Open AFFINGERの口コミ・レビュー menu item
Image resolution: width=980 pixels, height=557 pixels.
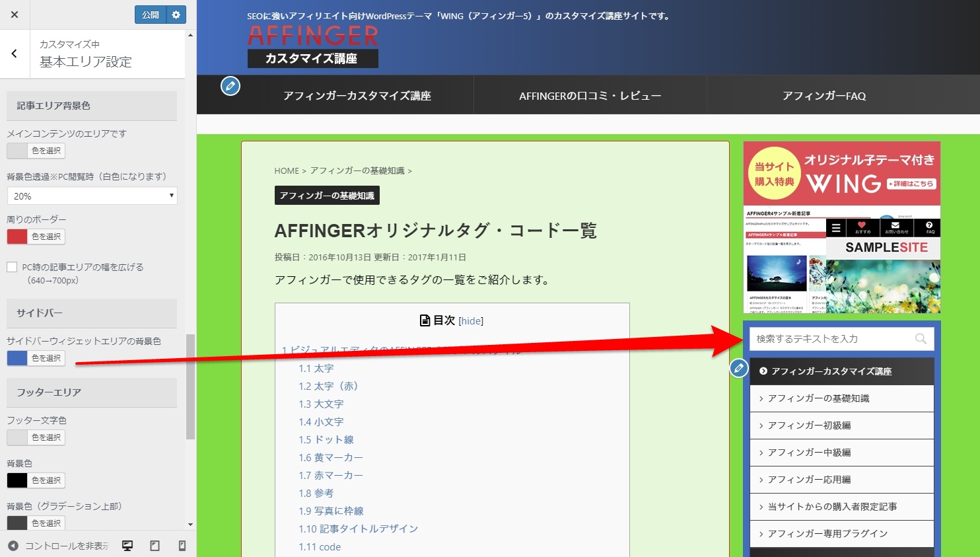point(590,96)
